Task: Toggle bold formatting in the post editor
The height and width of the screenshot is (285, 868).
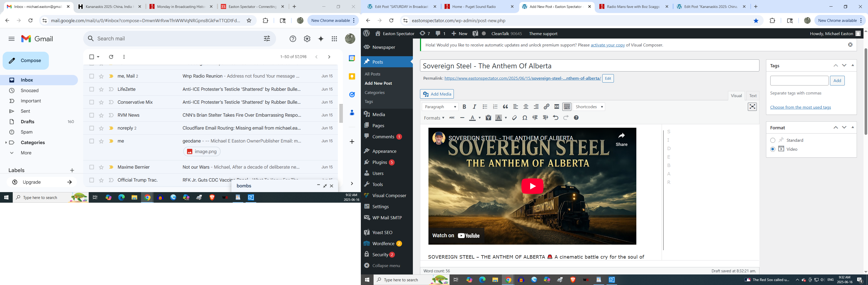Action: point(464,107)
